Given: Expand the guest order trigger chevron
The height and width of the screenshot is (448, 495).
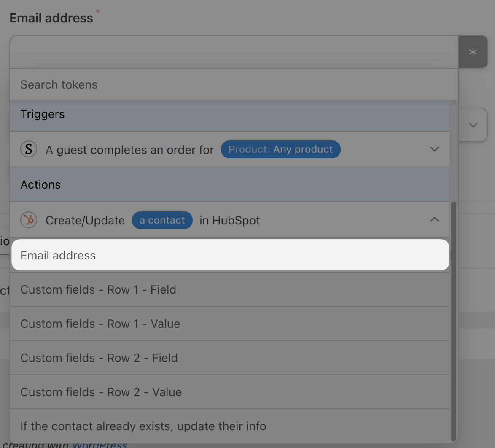Looking at the screenshot, I should tap(435, 149).
